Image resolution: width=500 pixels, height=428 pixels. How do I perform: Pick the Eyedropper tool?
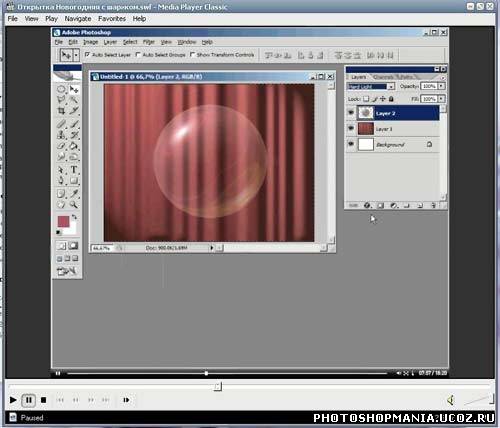pos(74,194)
